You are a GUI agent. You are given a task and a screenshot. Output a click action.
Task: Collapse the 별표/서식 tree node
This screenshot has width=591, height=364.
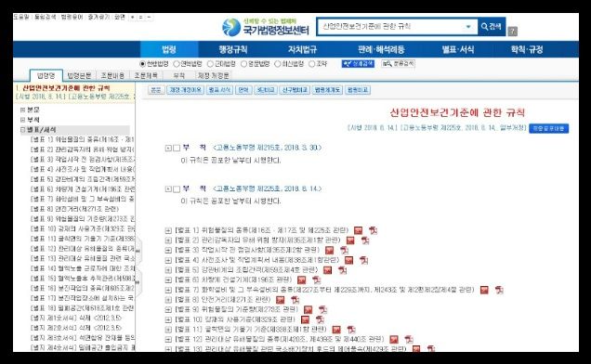(22, 130)
